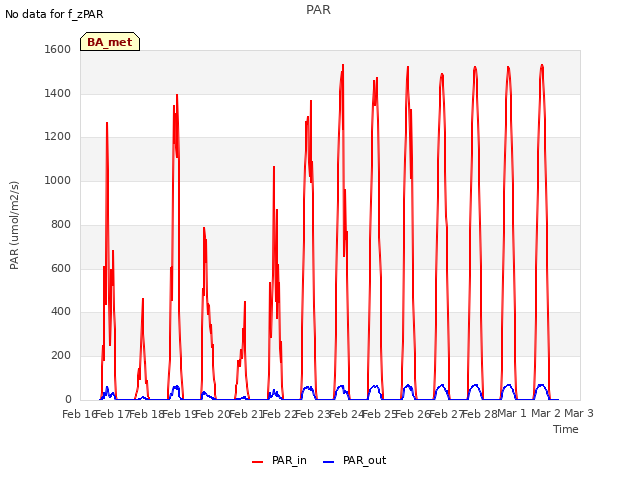
Task: Click the Feb 24 x-axis label
Action: pos(346,414)
